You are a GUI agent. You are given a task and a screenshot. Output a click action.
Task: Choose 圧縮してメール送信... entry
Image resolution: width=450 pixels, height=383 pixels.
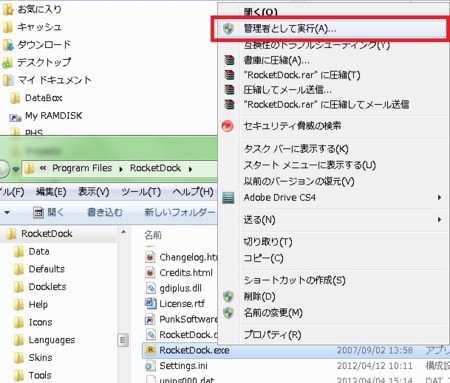287,90
